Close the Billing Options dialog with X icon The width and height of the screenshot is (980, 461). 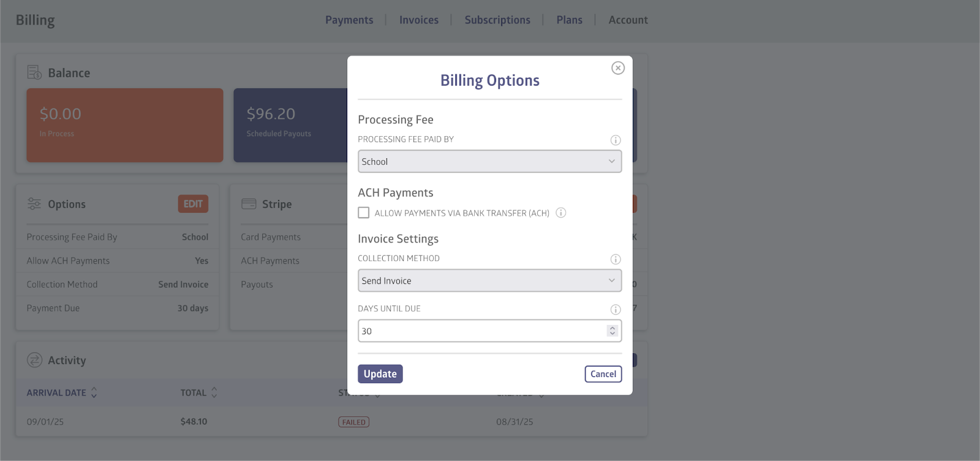pos(618,68)
